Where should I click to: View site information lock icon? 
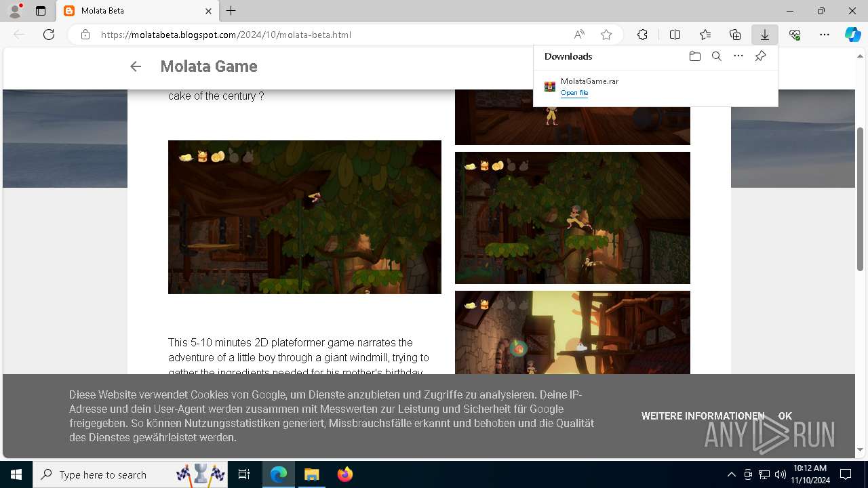tap(85, 35)
